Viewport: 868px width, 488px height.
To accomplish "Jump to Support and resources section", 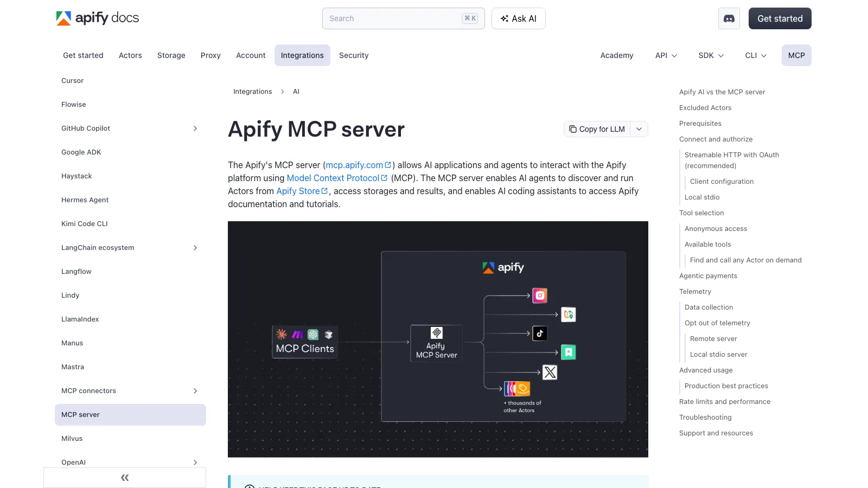I will point(716,433).
